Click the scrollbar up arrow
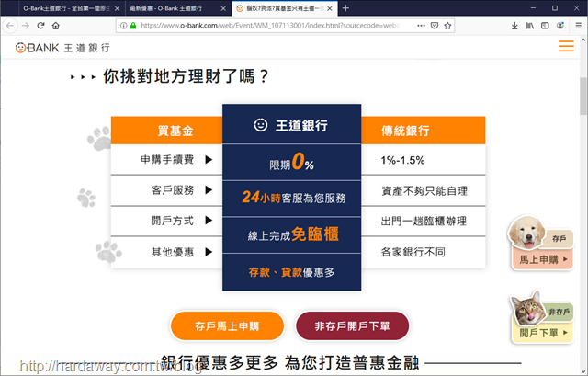The width and height of the screenshot is (588, 376). coord(583,40)
